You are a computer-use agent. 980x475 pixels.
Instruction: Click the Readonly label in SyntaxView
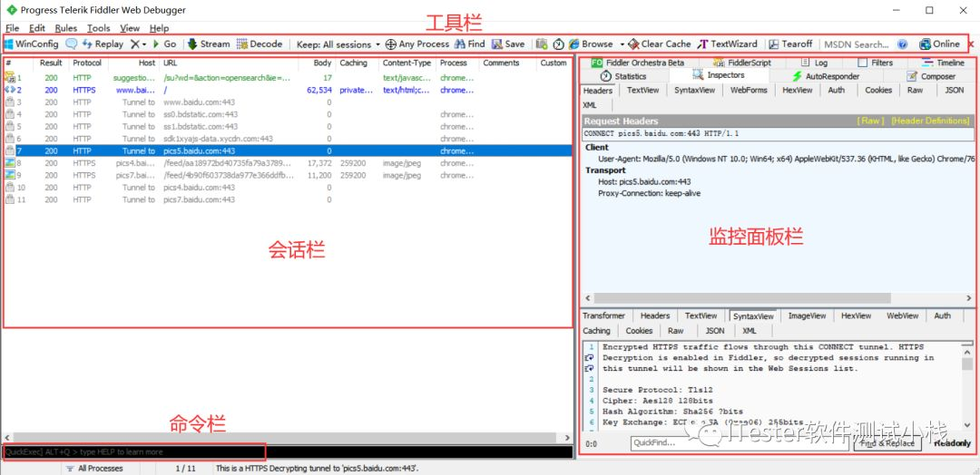(x=953, y=443)
